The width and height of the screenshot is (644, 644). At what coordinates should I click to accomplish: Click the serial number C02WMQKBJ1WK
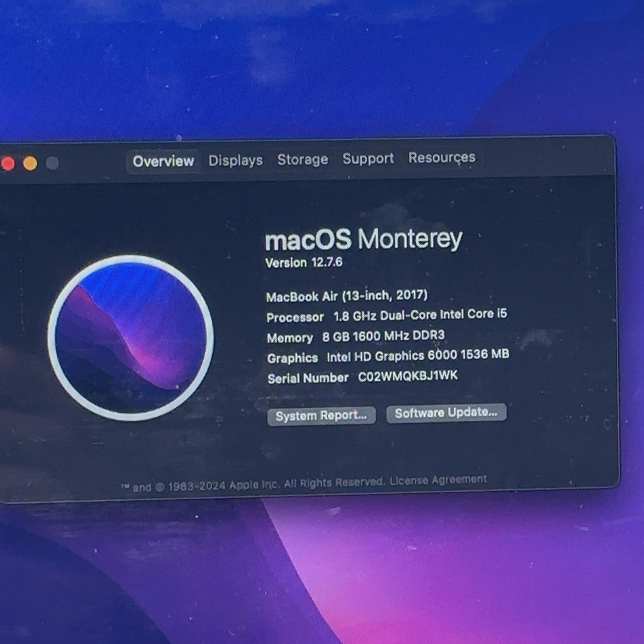point(408,376)
